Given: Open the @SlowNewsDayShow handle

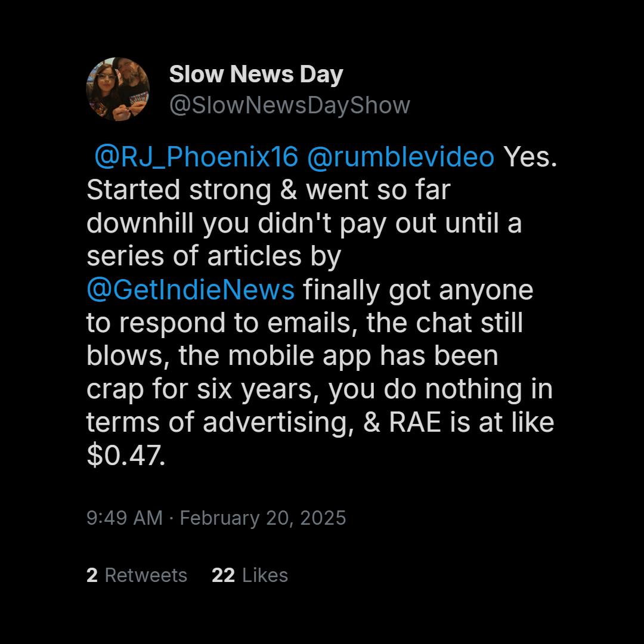Looking at the screenshot, I should [x=290, y=106].
